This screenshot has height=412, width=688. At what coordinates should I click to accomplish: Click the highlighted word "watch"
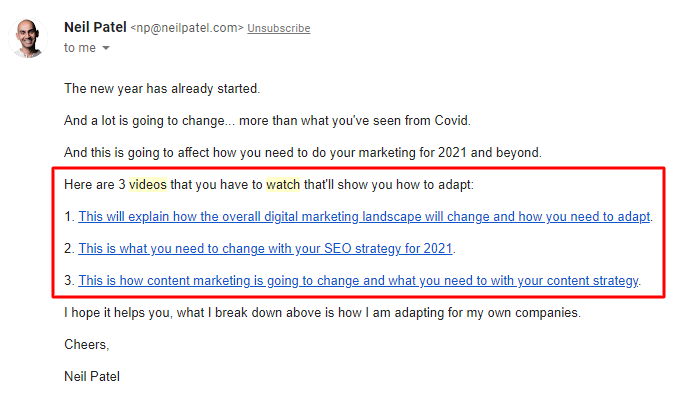coord(283,185)
